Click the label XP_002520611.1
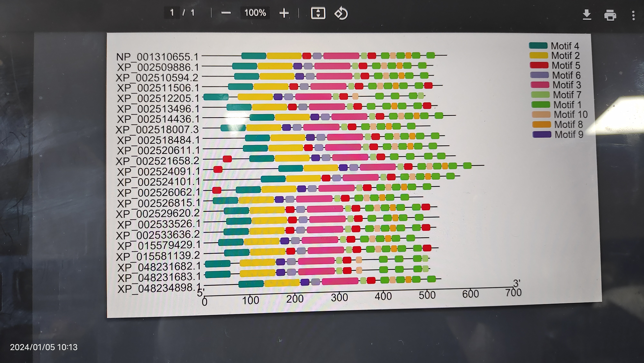 pyautogui.click(x=158, y=151)
